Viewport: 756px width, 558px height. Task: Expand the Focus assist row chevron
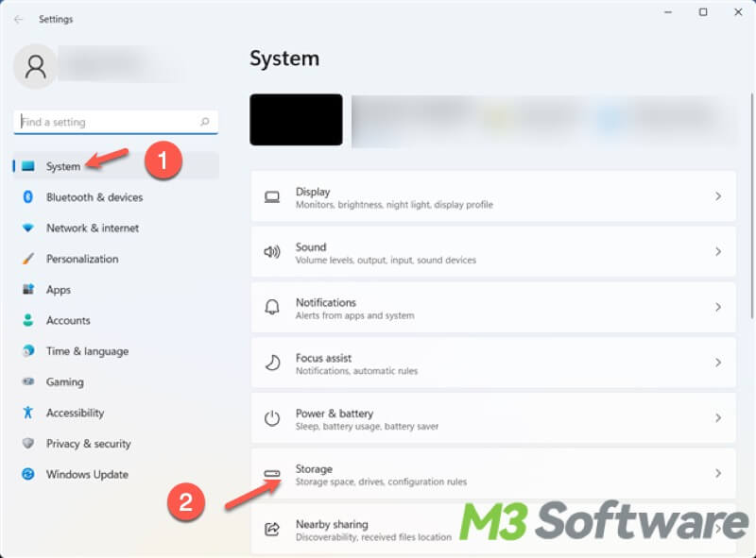point(718,363)
